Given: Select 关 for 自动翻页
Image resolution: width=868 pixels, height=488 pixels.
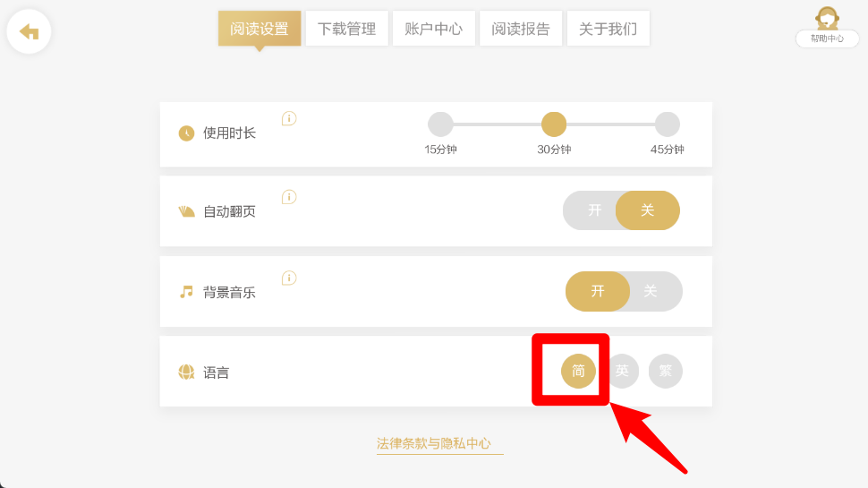Looking at the screenshot, I should tap(648, 210).
